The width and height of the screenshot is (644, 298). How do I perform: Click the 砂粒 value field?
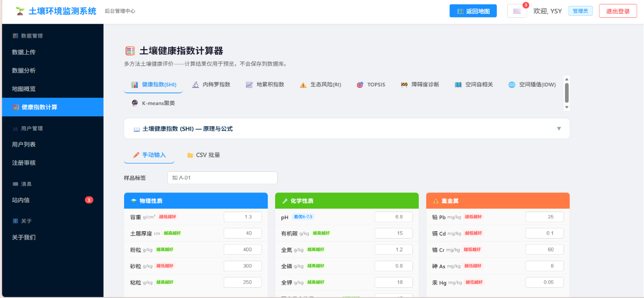tap(243, 266)
